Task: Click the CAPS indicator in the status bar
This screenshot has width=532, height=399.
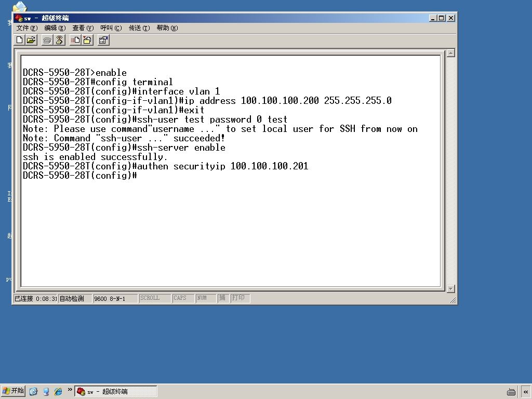Action: click(x=183, y=298)
